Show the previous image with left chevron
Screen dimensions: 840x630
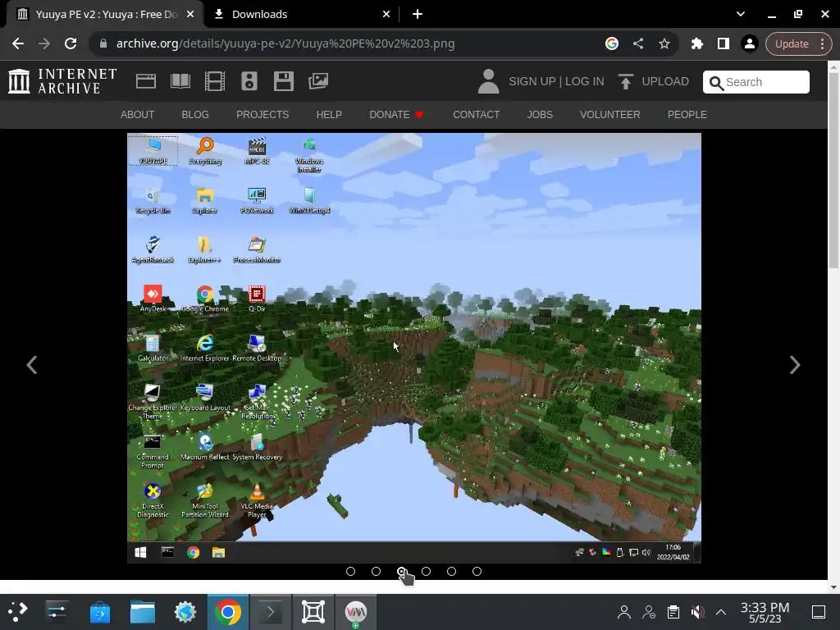click(32, 365)
